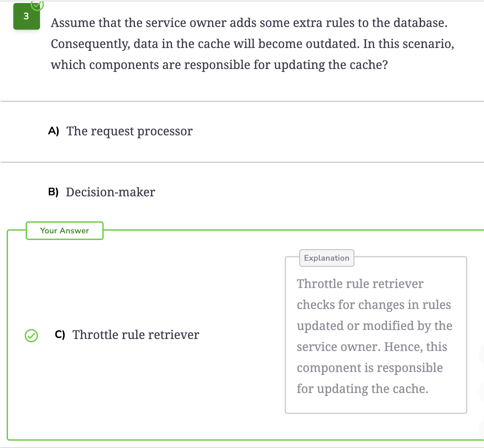Viewport: 484px width, 448px height.
Task: Click the question line beginning "Consequently, data in the cache"
Action: [x=252, y=44]
